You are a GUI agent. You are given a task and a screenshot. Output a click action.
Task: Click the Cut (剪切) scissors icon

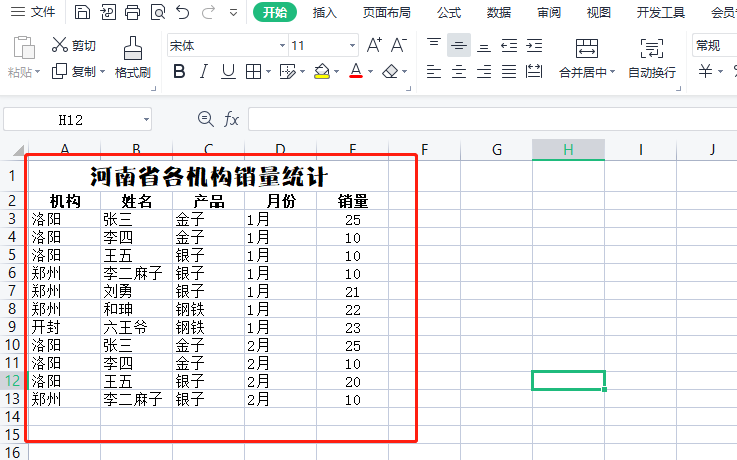pos(60,45)
